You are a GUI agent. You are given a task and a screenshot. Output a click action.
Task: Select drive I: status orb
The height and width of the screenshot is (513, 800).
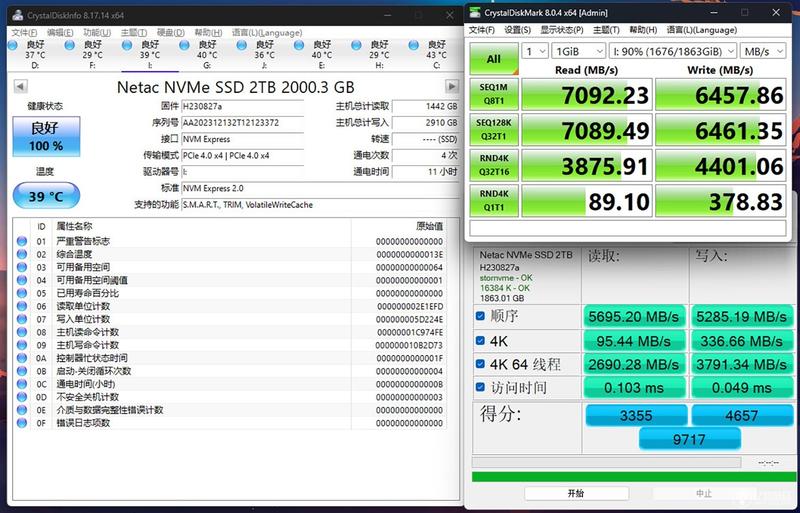(x=127, y=45)
